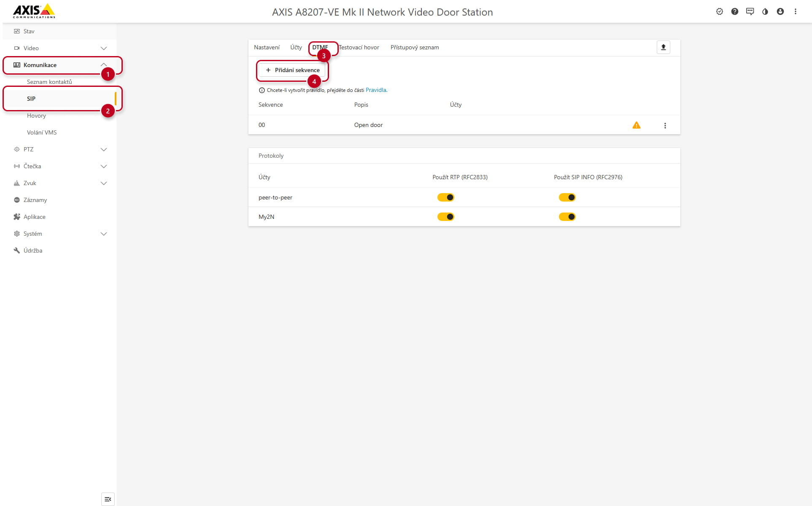The width and height of the screenshot is (812, 506).
Task: Open Seznam kontaktů in sidebar
Action: 49,82
